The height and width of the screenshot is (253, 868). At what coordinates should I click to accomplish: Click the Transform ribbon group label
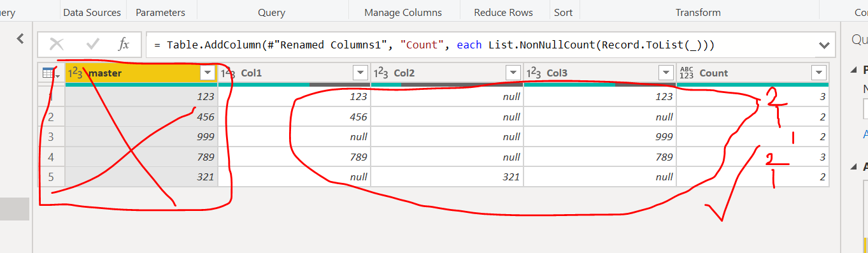coord(698,12)
